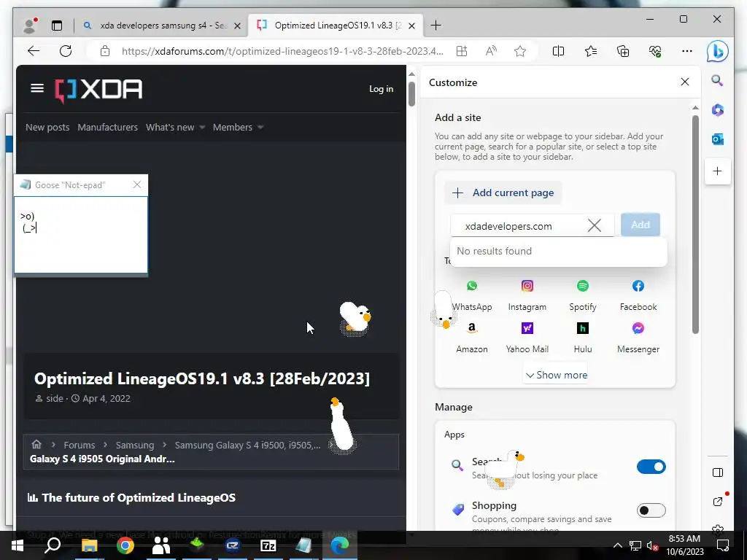Open Windows Start menu
The width and height of the screenshot is (747, 560).
(x=18, y=545)
